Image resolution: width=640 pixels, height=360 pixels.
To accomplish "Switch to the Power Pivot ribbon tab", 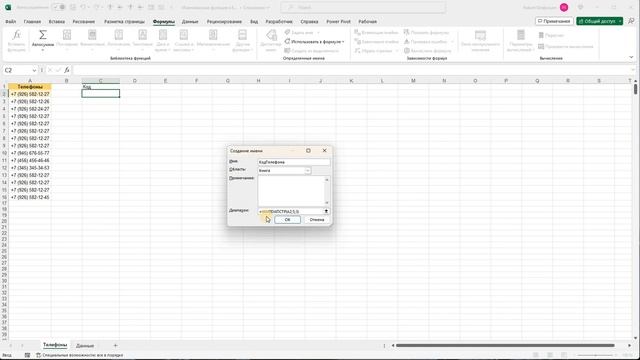I will (338, 22).
